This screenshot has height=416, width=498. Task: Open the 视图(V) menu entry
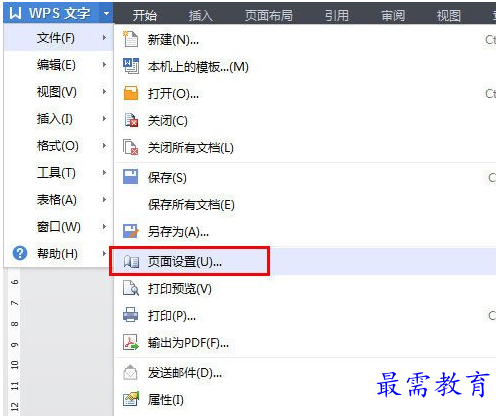click(58, 92)
